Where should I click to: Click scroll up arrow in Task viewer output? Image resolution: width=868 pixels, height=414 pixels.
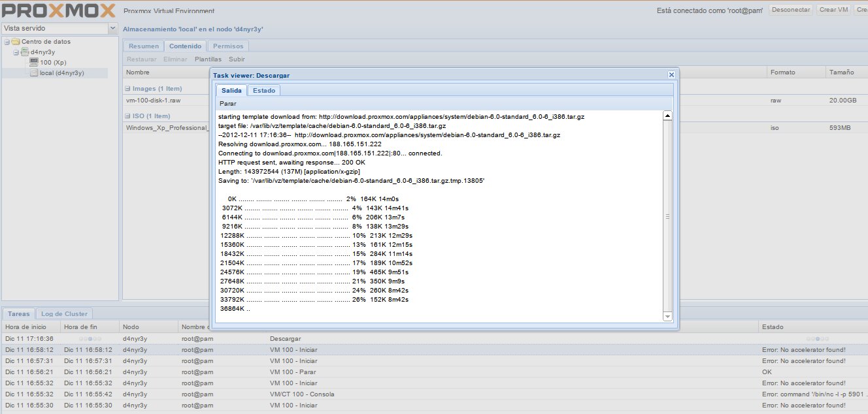click(x=667, y=116)
